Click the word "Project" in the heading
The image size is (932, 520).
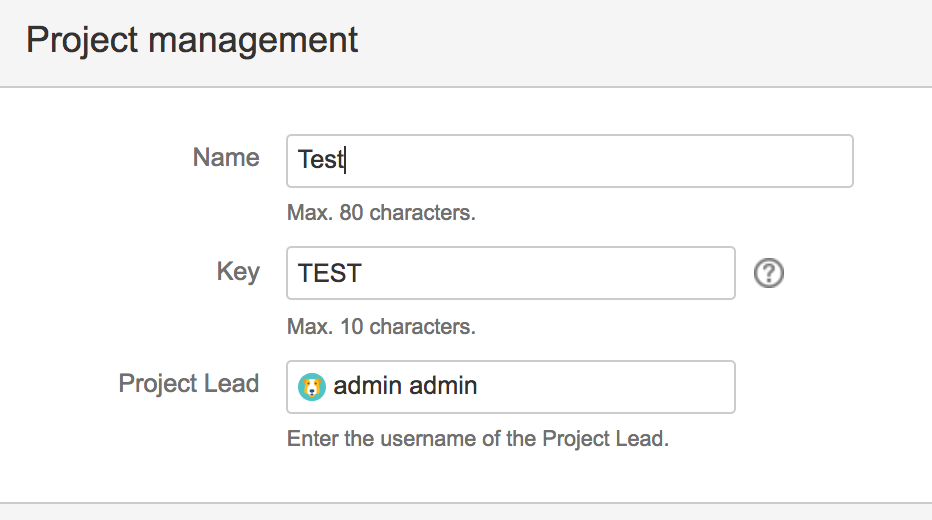click(80, 41)
